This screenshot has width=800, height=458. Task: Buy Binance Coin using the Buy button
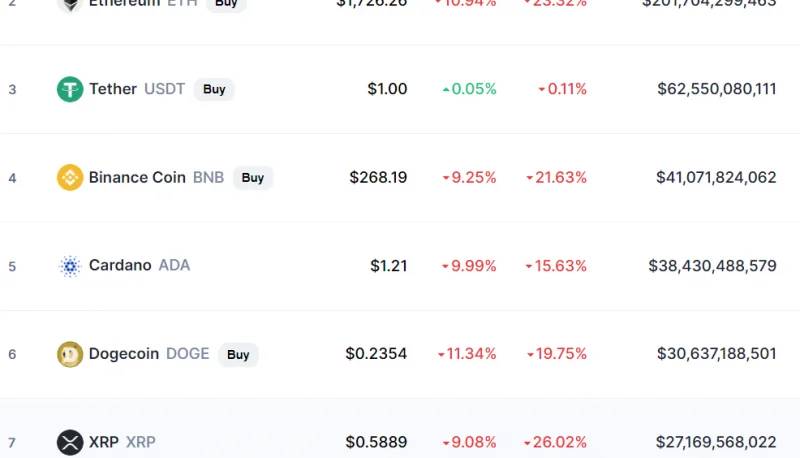click(253, 177)
